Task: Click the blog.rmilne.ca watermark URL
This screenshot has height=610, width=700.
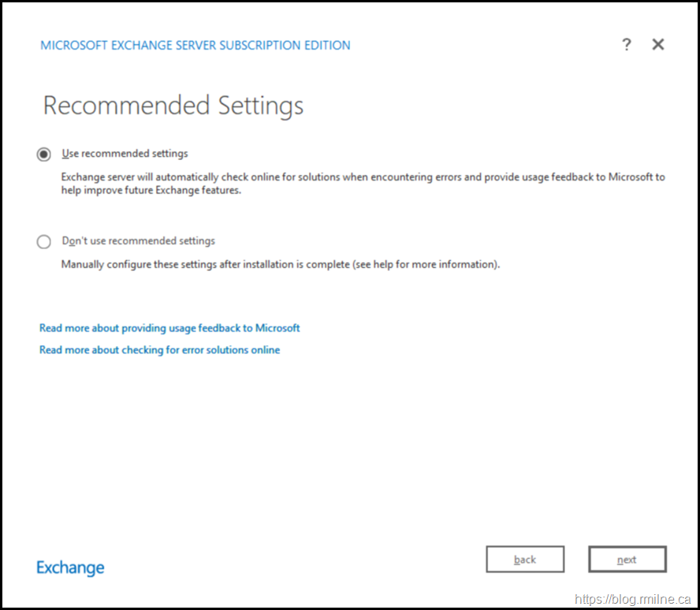Action: [x=633, y=600]
